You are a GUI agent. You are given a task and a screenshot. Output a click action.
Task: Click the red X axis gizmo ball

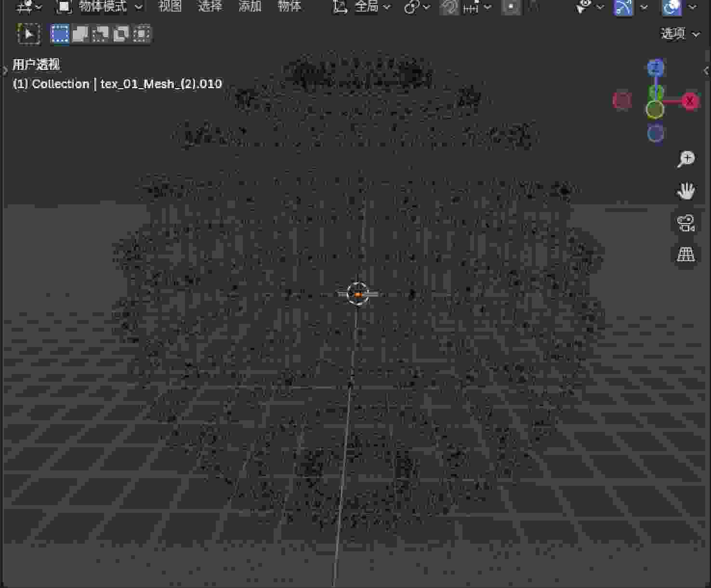pyautogui.click(x=690, y=101)
